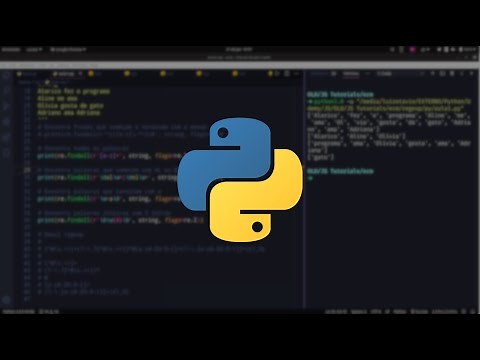Kill the terminal with trash icon
This screenshot has width=480, height=360.
(452, 73)
